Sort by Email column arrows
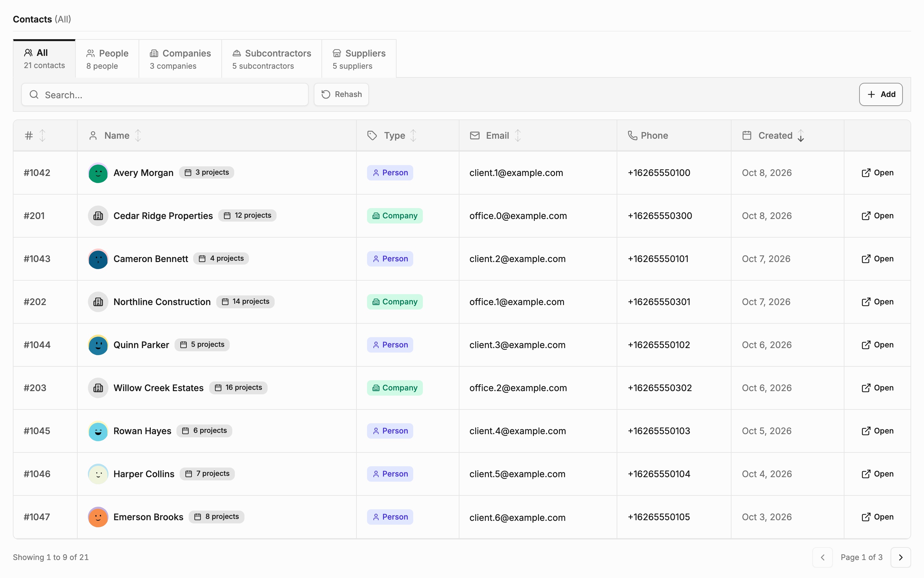This screenshot has width=924, height=578. (x=518, y=135)
